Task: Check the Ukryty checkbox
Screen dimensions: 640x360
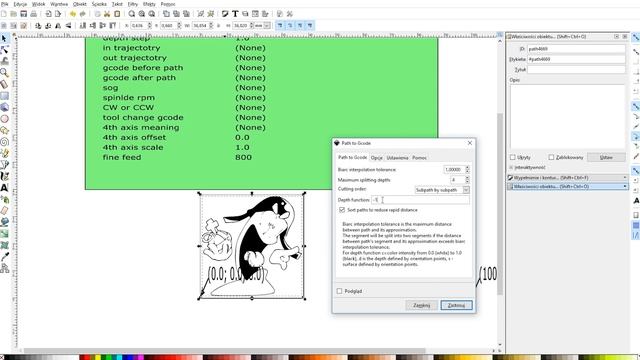Action: [x=513, y=157]
